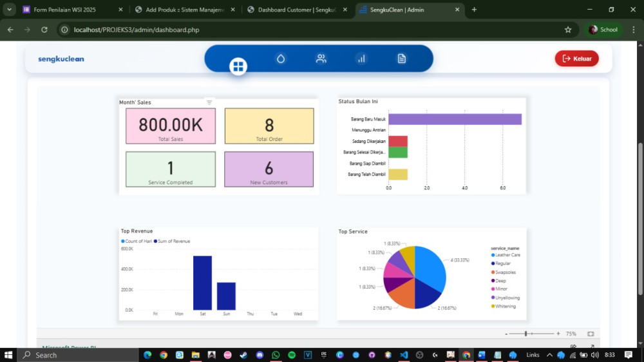Launch Visual Studio Code from taskbar

click(404, 355)
